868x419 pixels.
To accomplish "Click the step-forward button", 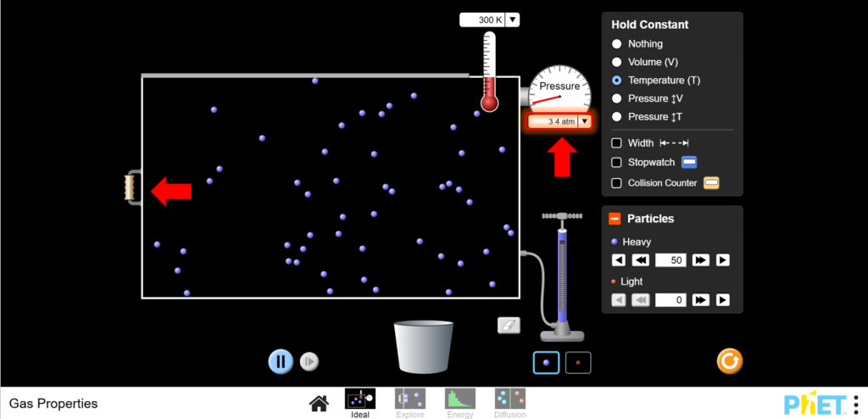I will pos(309,362).
